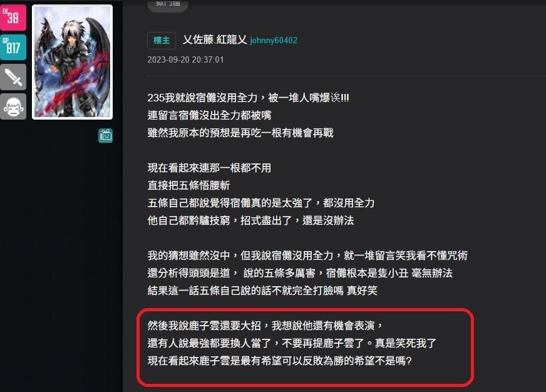The width and height of the screenshot is (546, 392).
Task: Click the 樓主 badge
Action: click(161, 40)
